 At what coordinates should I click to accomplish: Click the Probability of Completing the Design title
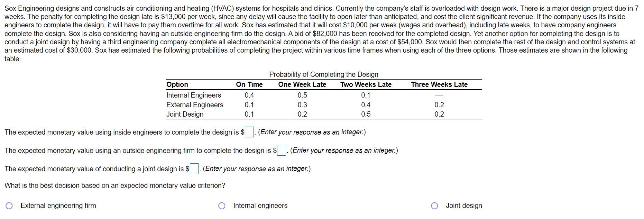[x=324, y=74]
